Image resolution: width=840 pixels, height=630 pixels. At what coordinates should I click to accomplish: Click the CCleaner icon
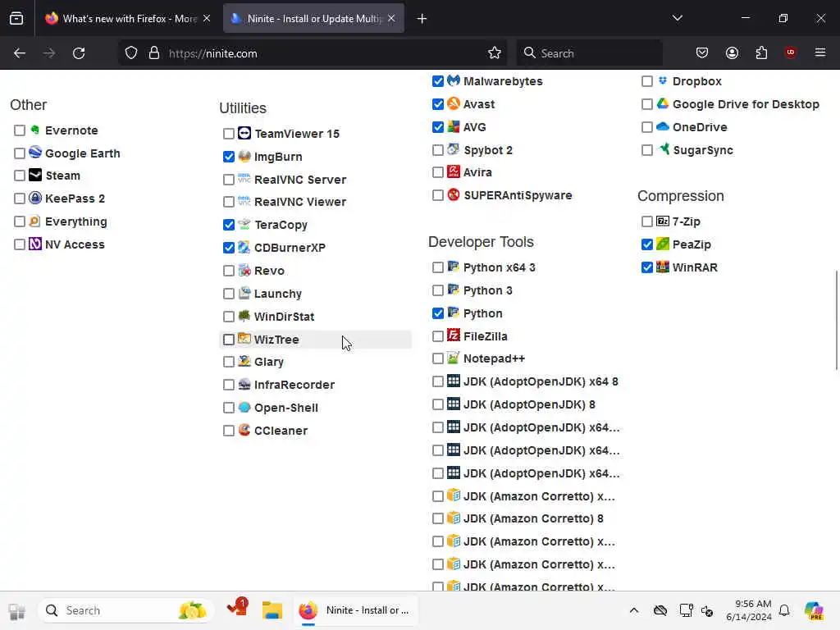(x=244, y=430)
